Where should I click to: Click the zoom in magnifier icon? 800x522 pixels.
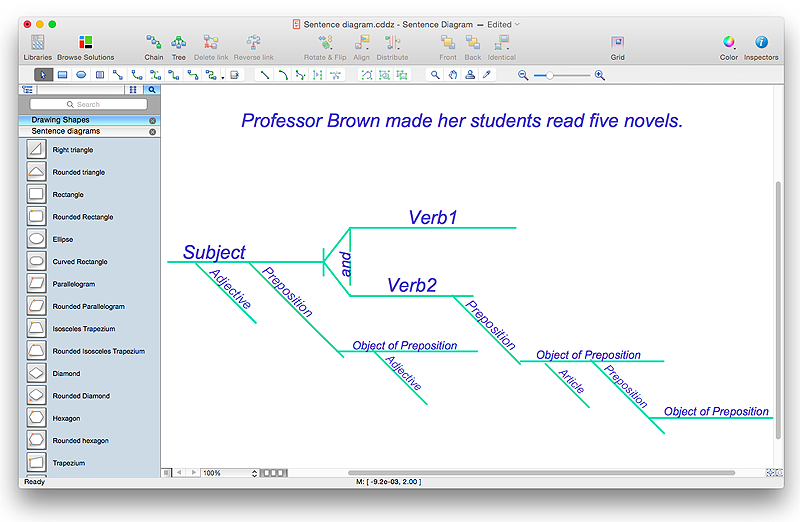tap(599, 75)
